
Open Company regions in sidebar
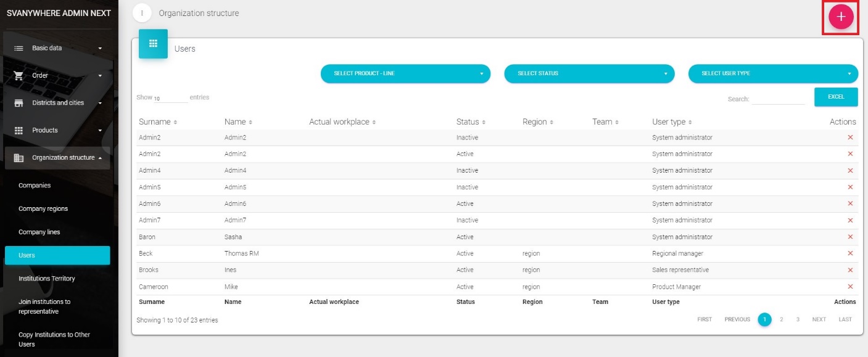pos(43,209)
